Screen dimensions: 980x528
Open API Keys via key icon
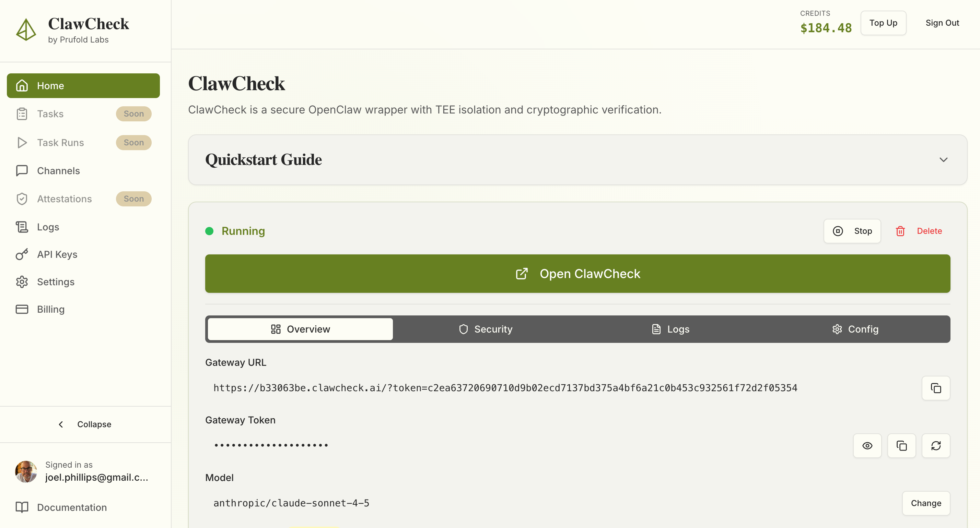tap(22, 254)
